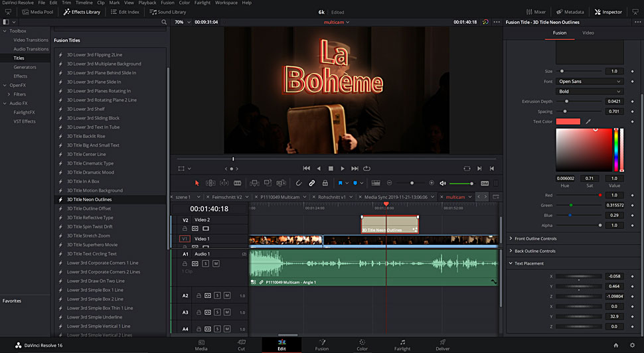Click the blue Flag icon
Image resolution: width=644 pixels, height=353 pixels.
click(340, 183)
